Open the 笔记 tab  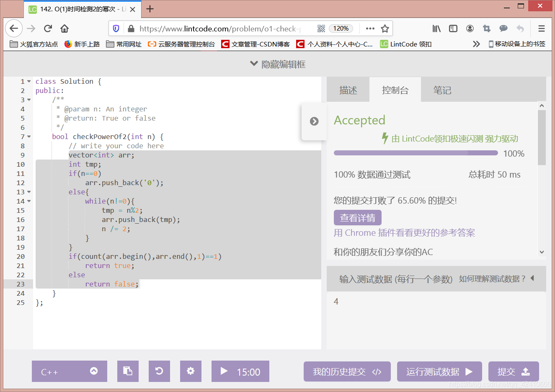pyautogui.click(x=442, y=89)
